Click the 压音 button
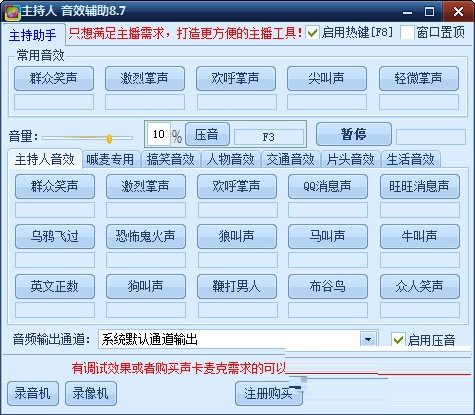 [x=207, y=134]
